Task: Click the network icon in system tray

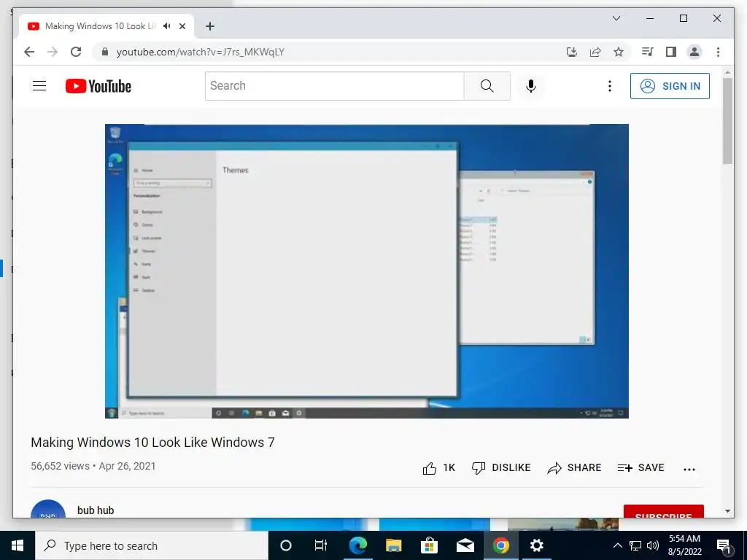Action: [635, 545]
